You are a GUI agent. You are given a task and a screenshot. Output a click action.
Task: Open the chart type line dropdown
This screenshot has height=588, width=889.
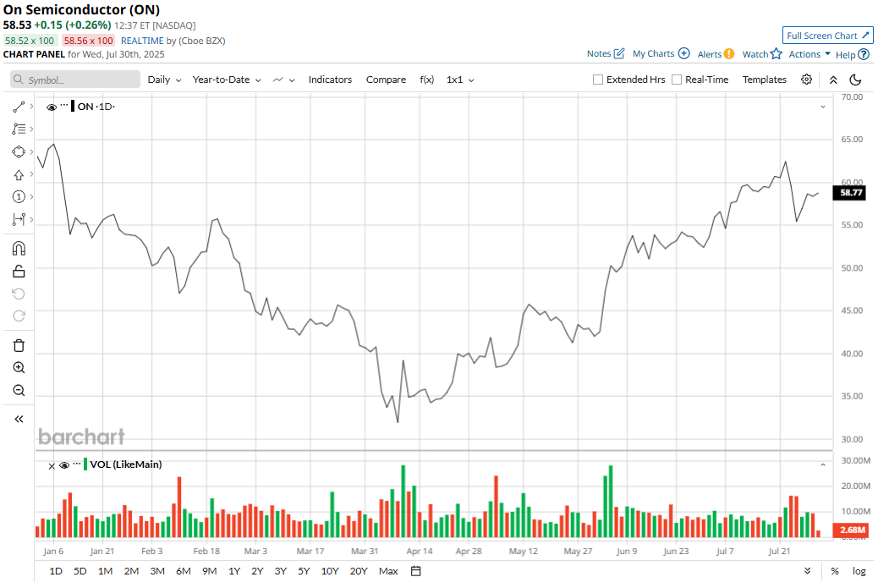point(283,80)
